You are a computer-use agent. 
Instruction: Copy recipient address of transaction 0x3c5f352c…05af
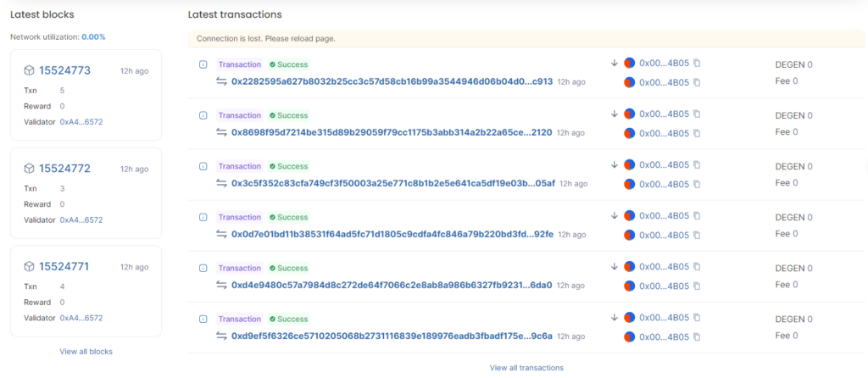click(x=697, y=184)
